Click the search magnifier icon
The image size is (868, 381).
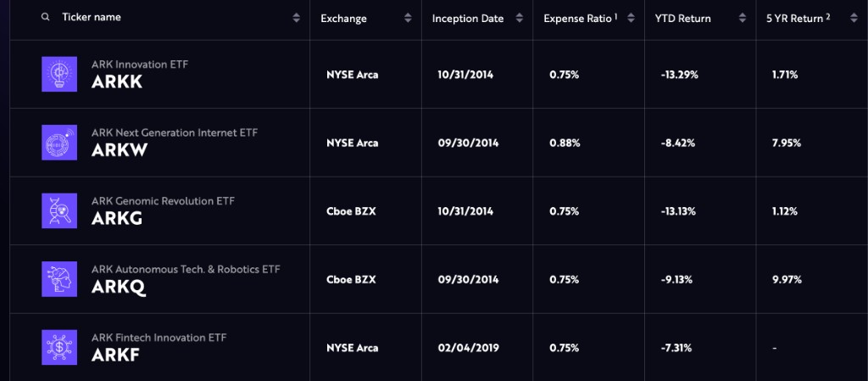[x=46, y=17]
